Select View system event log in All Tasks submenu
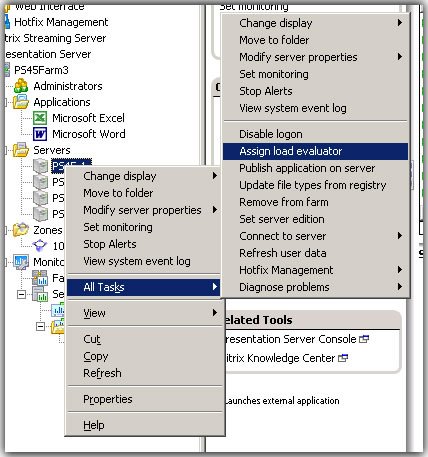 (x=315, y=108)
